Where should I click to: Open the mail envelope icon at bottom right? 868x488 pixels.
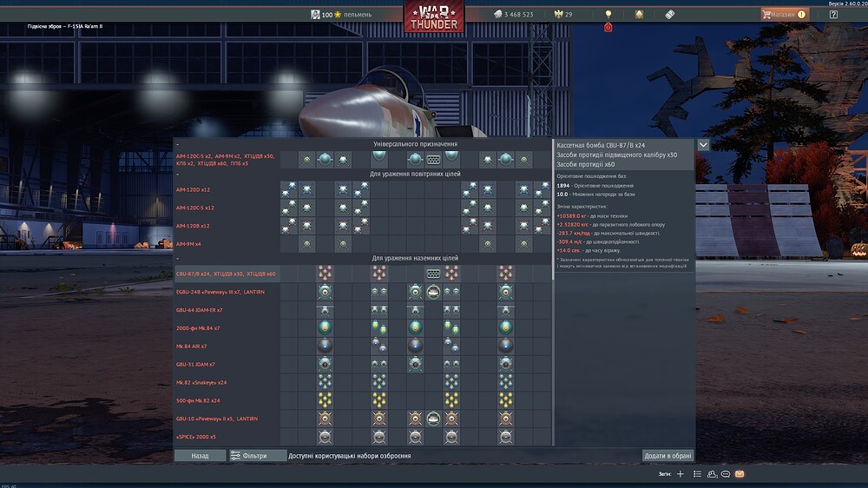[740, 474]
